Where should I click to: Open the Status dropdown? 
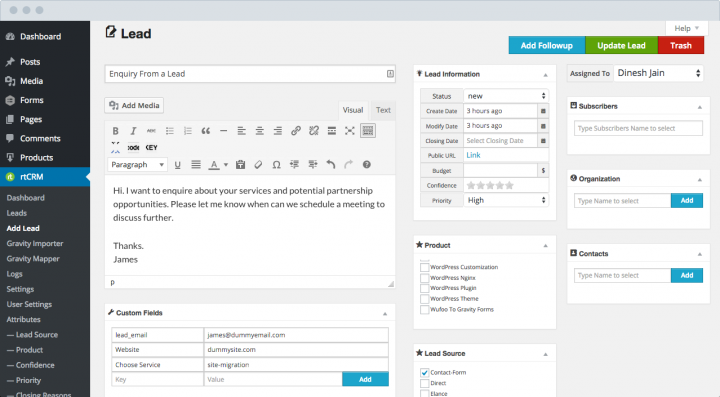pos(506,96)
